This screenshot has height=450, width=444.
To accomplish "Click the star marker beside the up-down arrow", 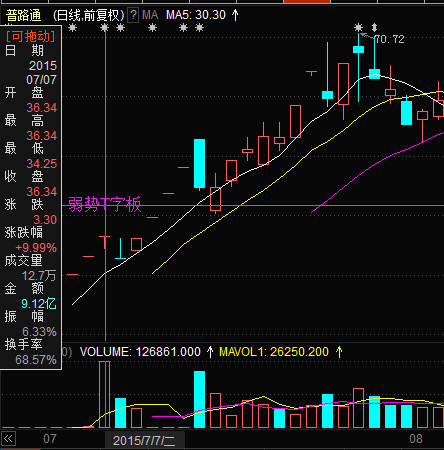I will tap(358, 27).
